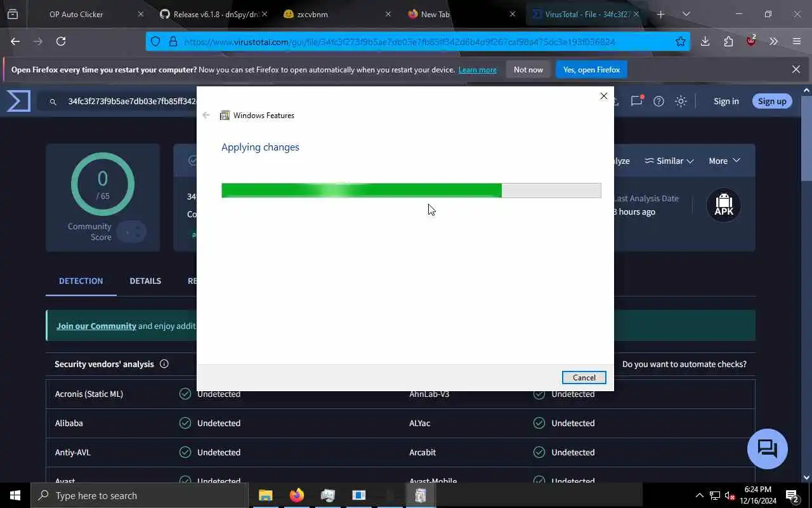This screenshot has height=508, width=812.
Task: Open File Explorer from taskbar
Action: click(265, 495)
